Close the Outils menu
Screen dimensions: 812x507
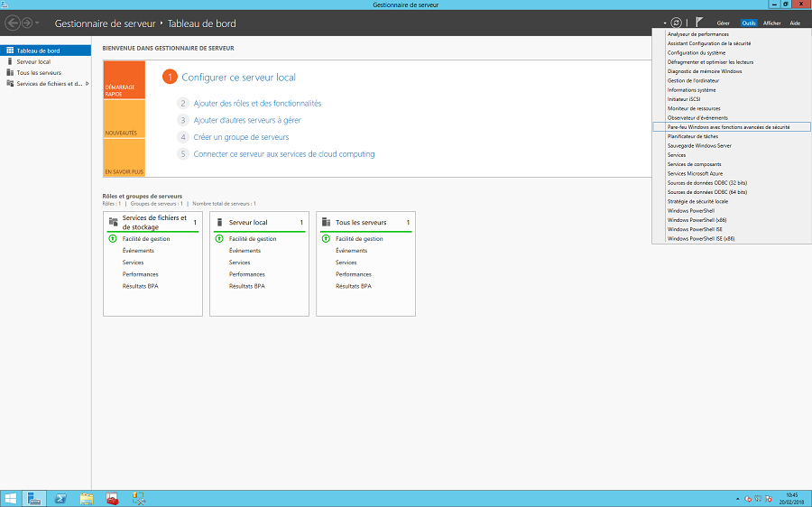tap(749, 23)
